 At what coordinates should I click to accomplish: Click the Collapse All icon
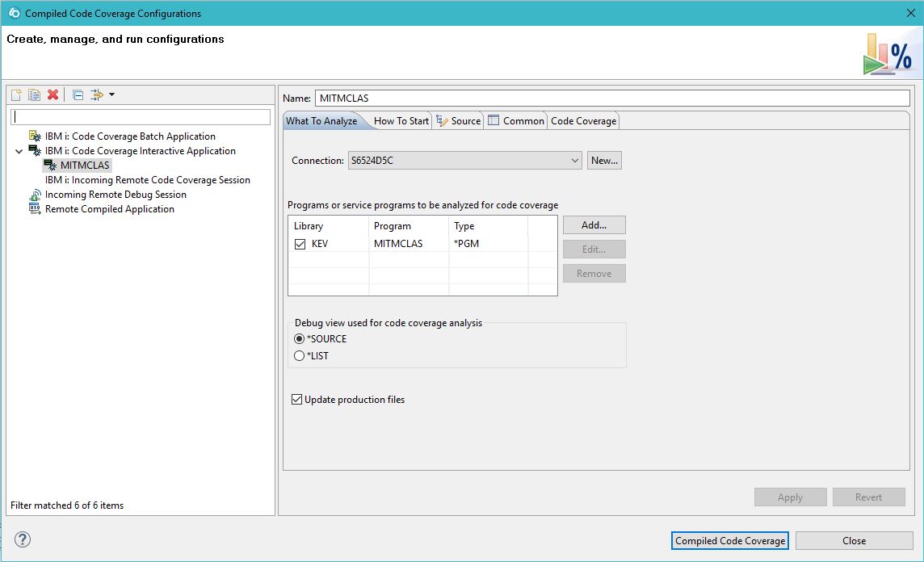coord(78,95)
